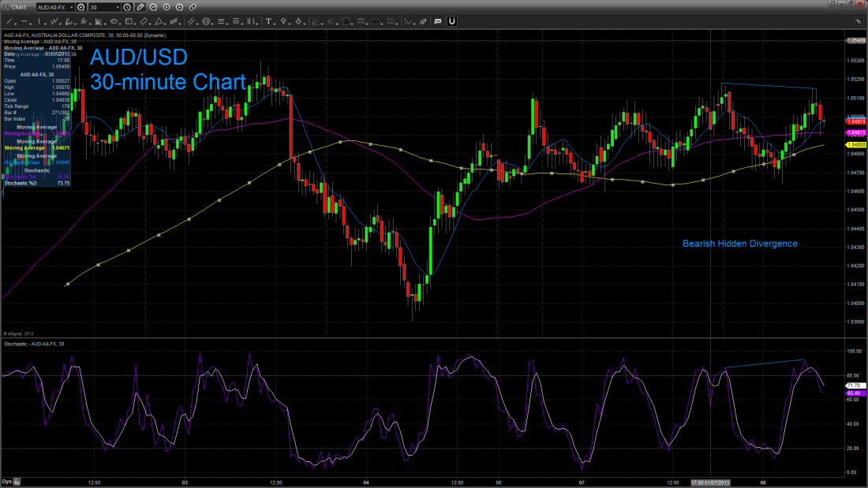Click the yellow Moving Average legend entry
868x488 pixels.
31,147
